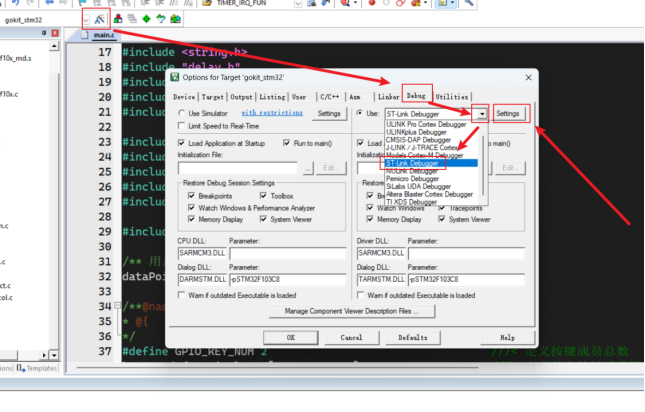Click the Manage Project Items colored blocks icon
The height and width of the screenshot is (412, 645).
pos(118,19)
